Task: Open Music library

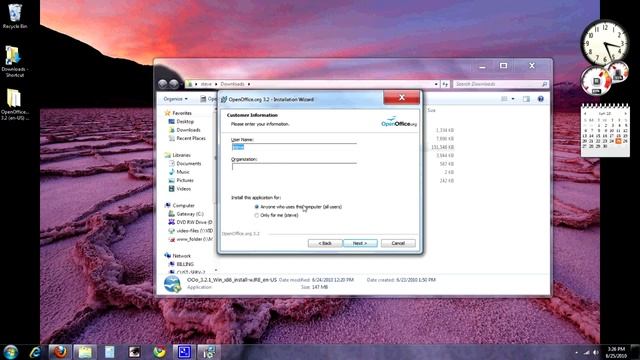Action: click(183, 172)
